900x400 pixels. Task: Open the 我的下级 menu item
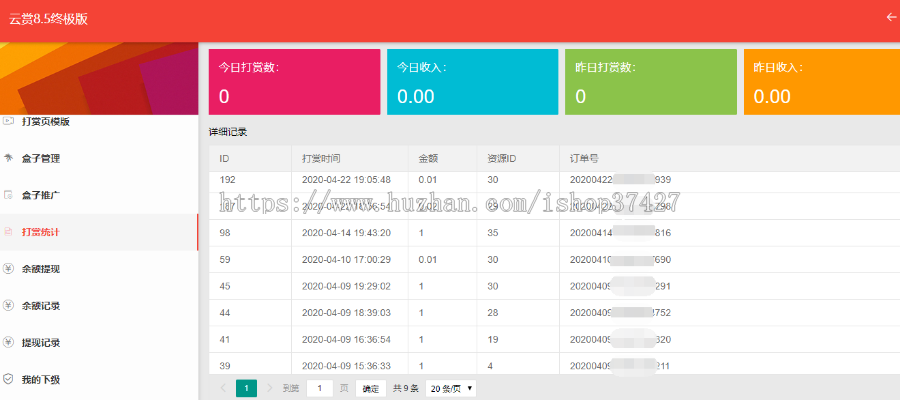coord(42,380)
